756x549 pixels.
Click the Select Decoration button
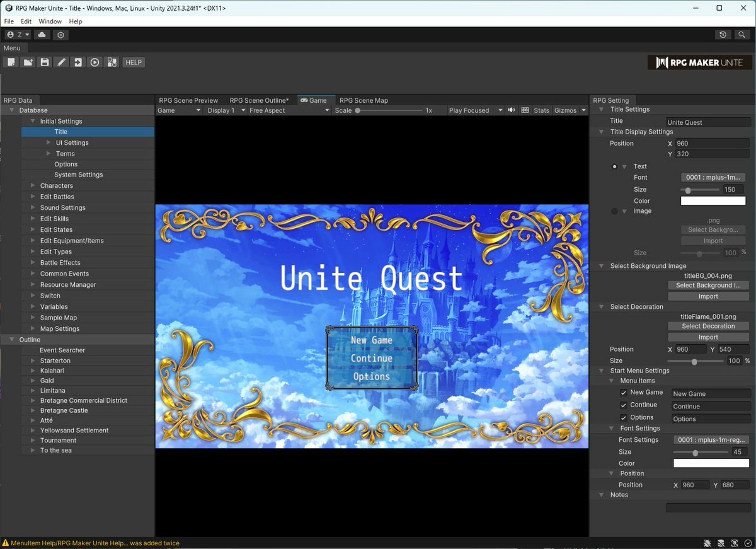(708, 327)
